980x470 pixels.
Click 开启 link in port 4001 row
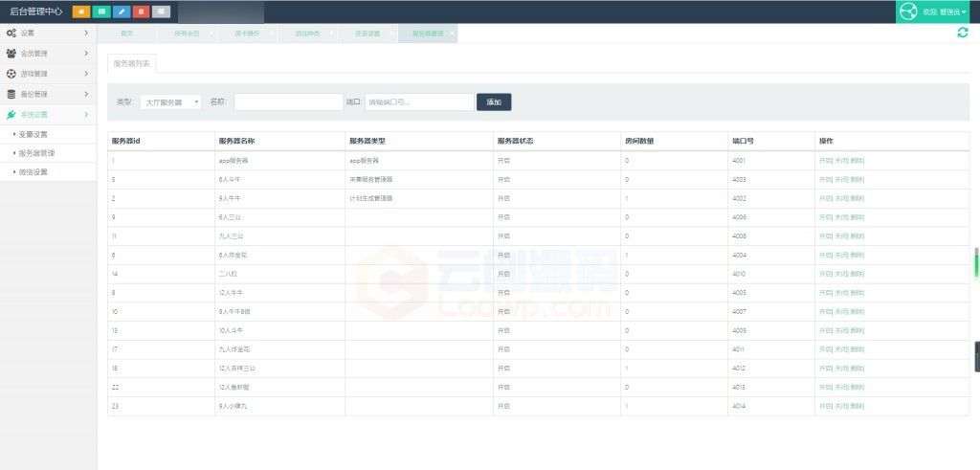826,161
